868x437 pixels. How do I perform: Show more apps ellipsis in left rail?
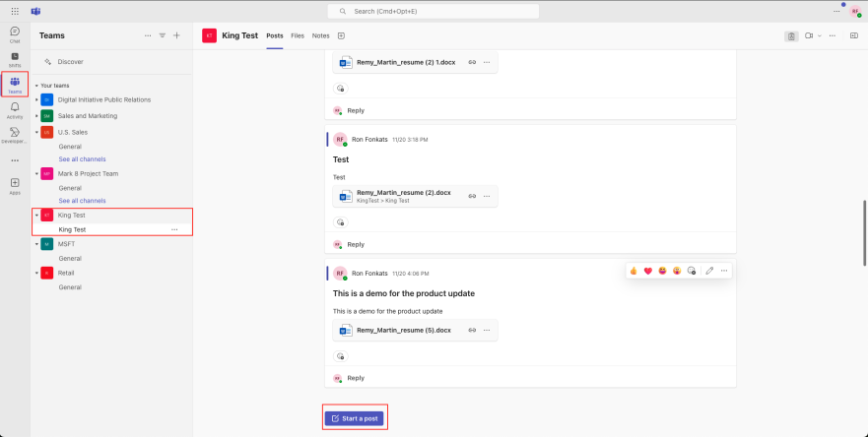(15, 160)
